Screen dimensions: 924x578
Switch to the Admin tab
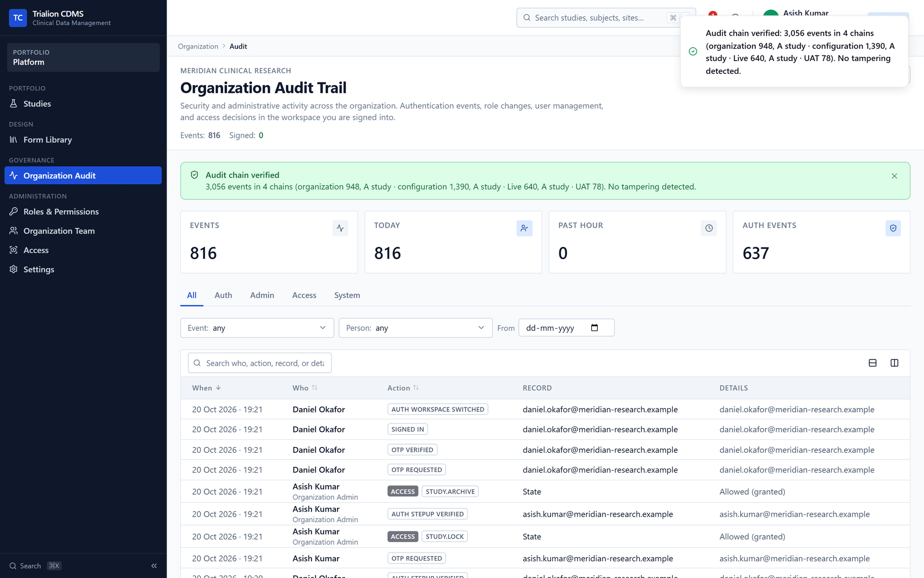point(262,295)
